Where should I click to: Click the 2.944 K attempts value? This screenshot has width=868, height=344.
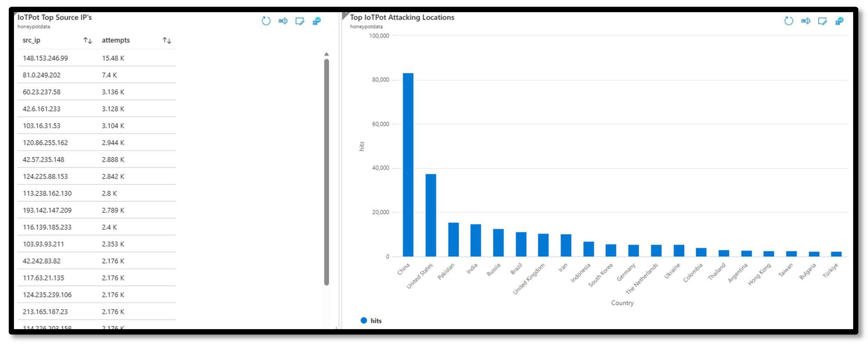point(113,143)
